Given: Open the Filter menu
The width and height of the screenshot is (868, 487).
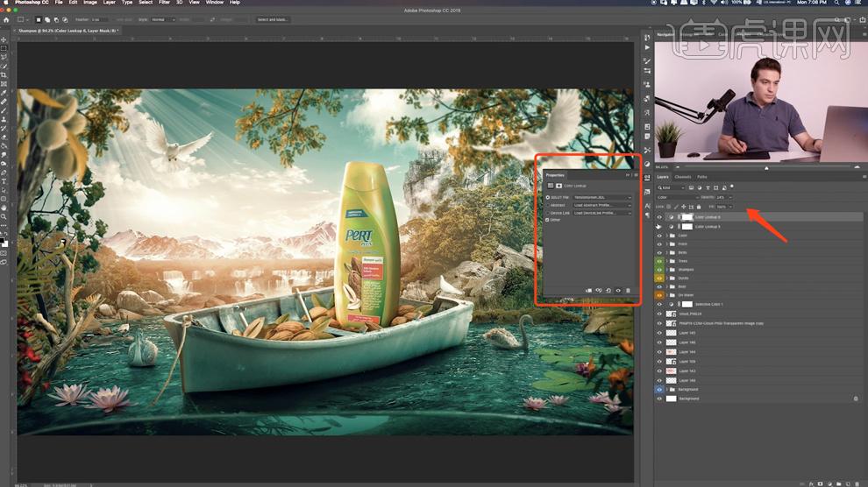Looking at the screenshot, I should 165,3.
